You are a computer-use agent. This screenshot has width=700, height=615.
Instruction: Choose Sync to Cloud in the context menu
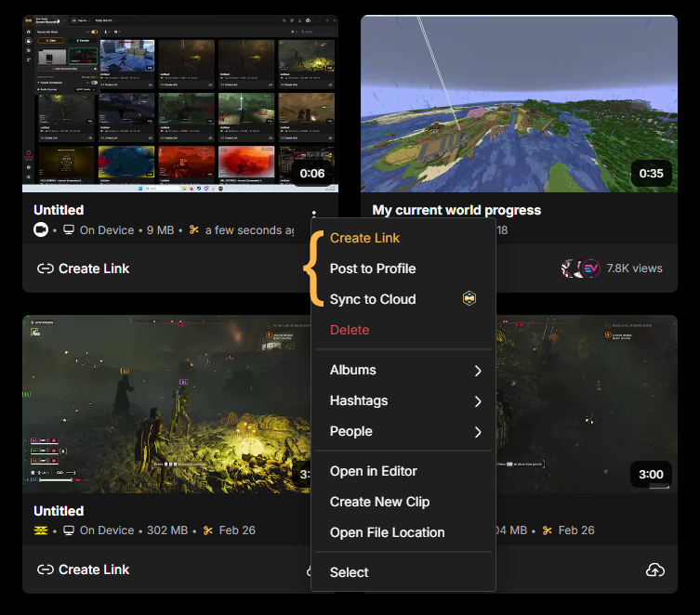tap(403, 299)
